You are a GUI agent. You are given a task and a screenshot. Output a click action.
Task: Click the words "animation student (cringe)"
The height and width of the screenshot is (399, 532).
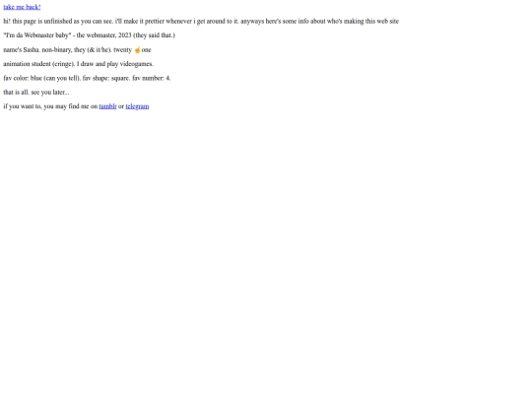point(38,64)
